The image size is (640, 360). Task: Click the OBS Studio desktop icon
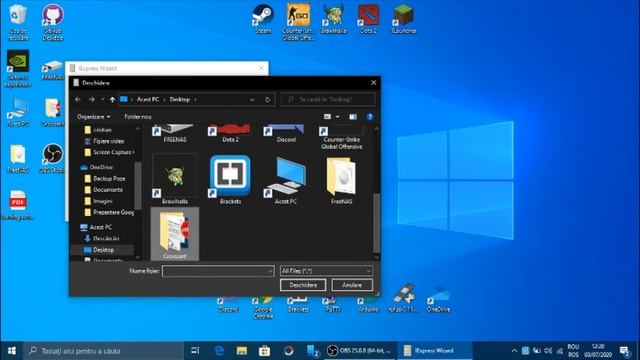tap(53, 158)
